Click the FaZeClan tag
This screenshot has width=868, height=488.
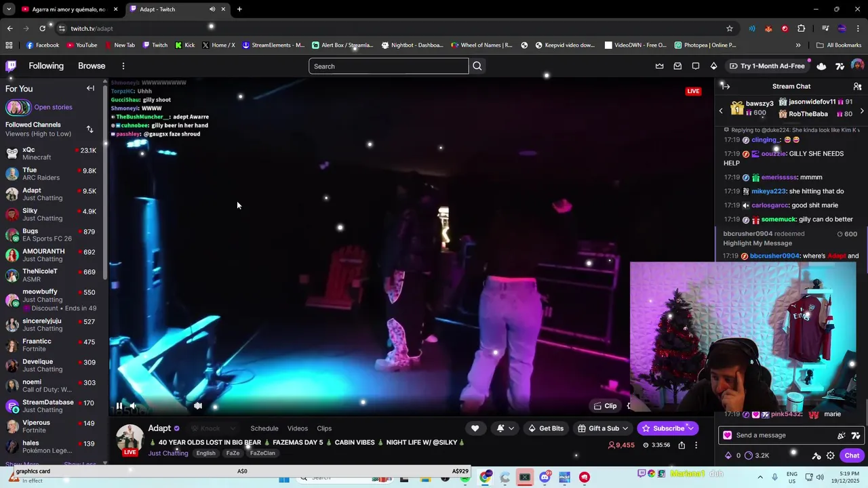click(262, 453)
